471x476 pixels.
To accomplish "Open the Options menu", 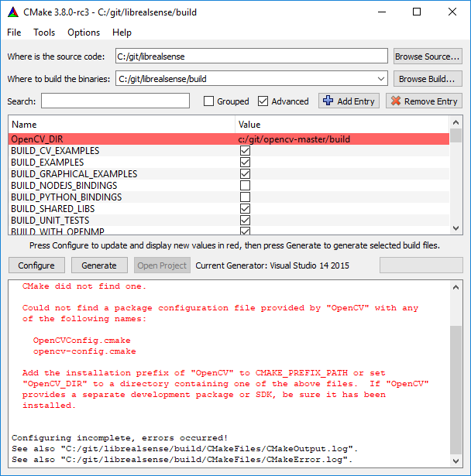I will (84, 33).
